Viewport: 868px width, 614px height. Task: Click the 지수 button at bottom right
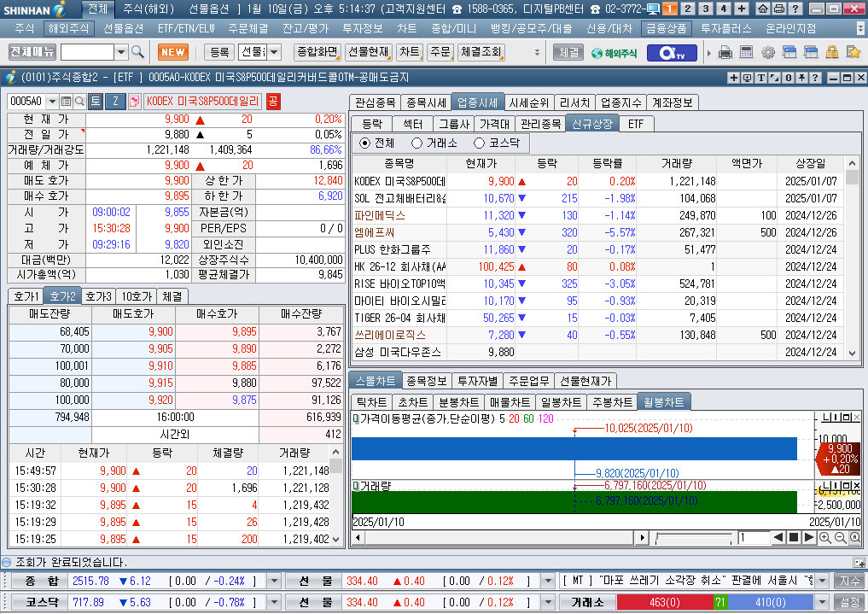coord(850,581)
